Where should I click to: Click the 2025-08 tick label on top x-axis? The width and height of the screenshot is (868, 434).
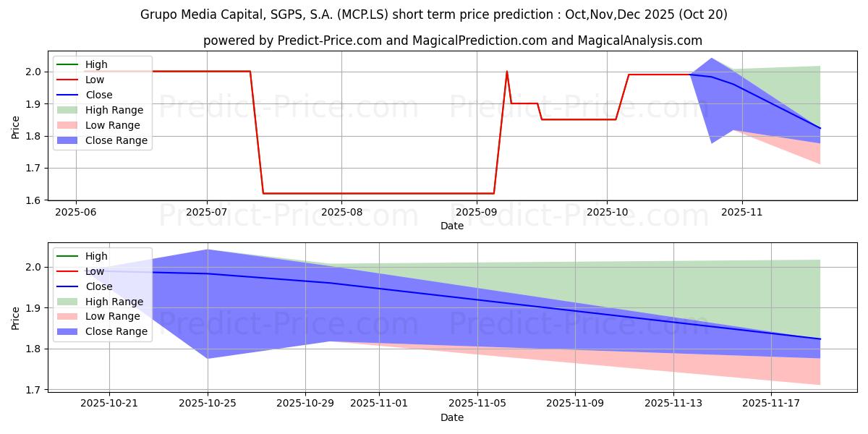(341, 213)
